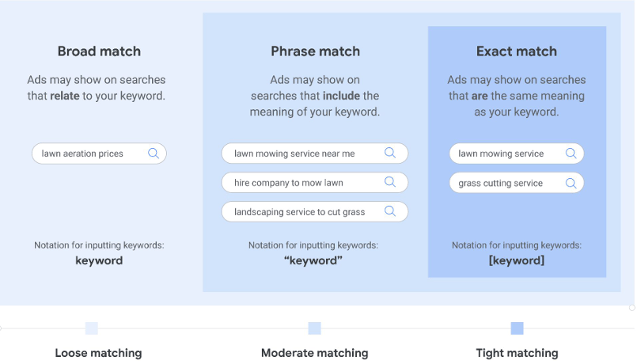
Task: Click the Phrase match heading
Action: pos(315,51)
